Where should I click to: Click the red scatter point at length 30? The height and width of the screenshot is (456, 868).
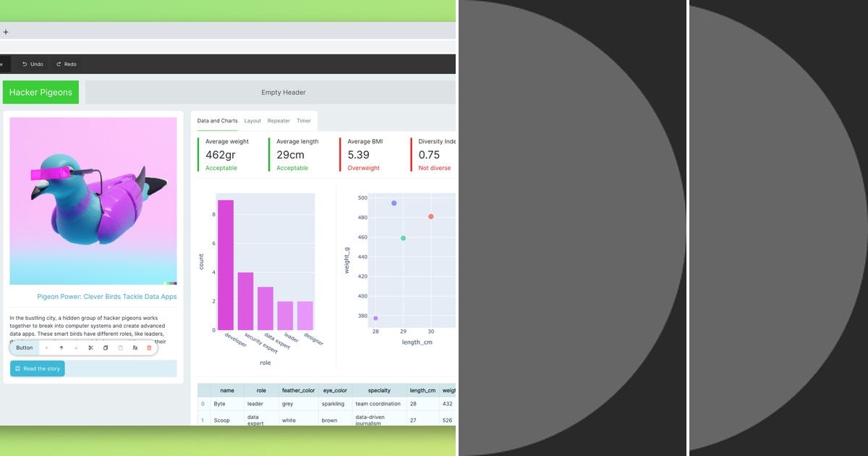tap(431, 216)
